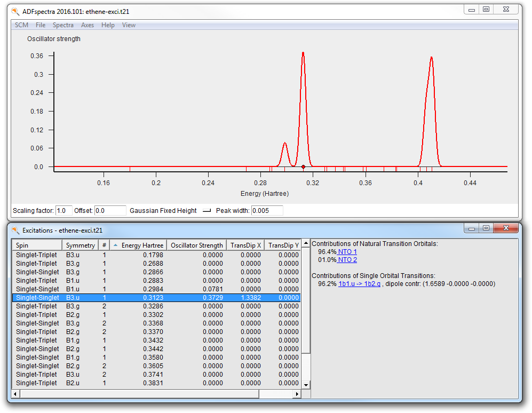Open the 1b1.u -> 1b2.g transition link
The image size is (532, 413).
[x=359, y=284]
